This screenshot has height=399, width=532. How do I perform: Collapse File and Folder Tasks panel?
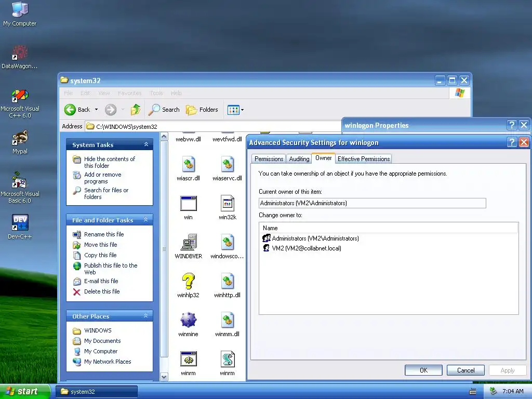(x=146, y=220)
